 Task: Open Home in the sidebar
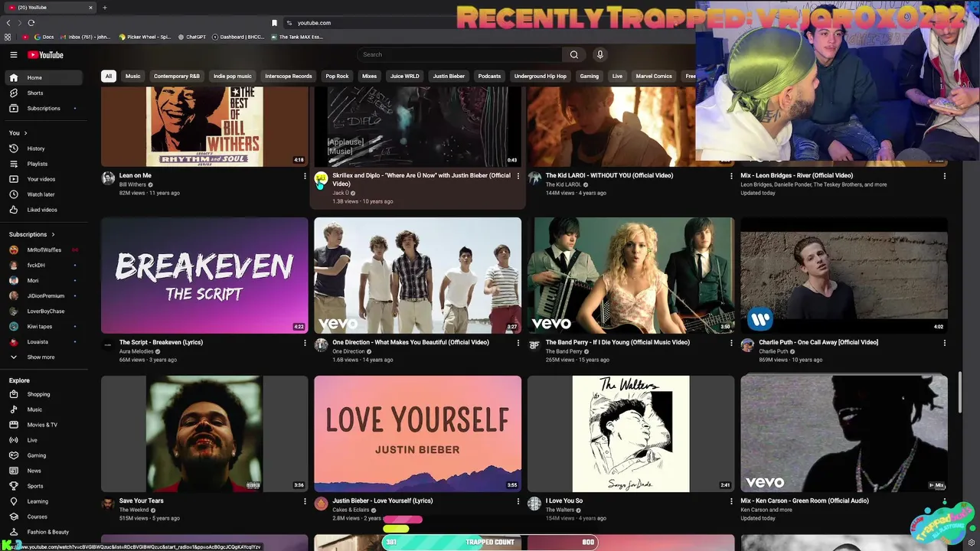43,77
